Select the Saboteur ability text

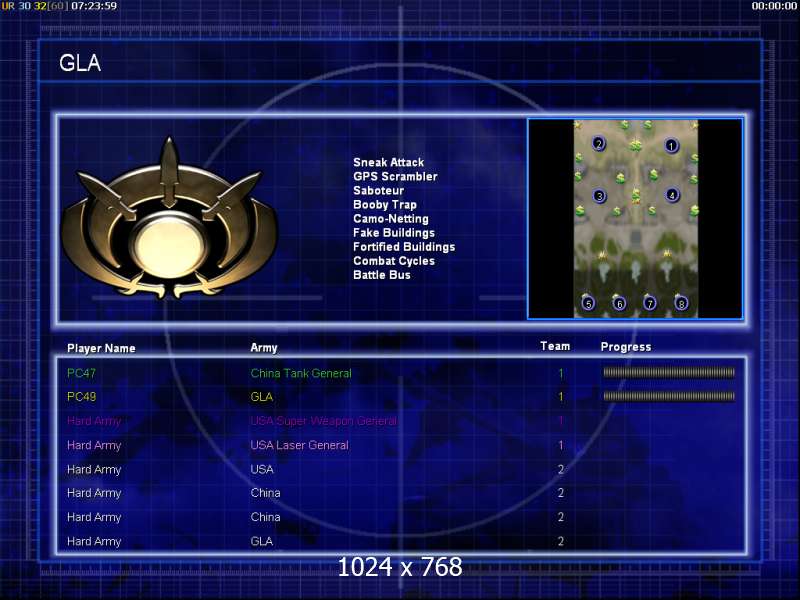coord(379,190)
